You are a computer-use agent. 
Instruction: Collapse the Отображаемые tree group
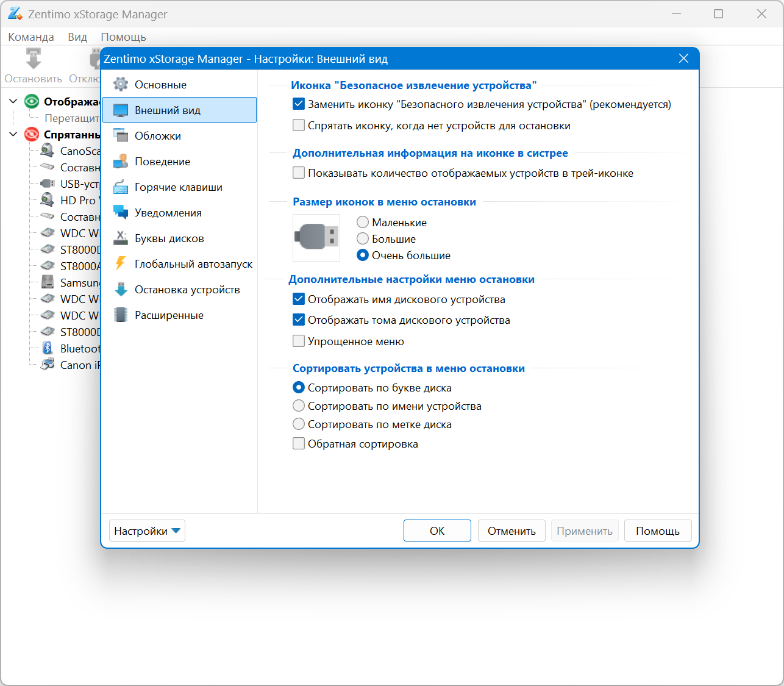click(13, 101)
